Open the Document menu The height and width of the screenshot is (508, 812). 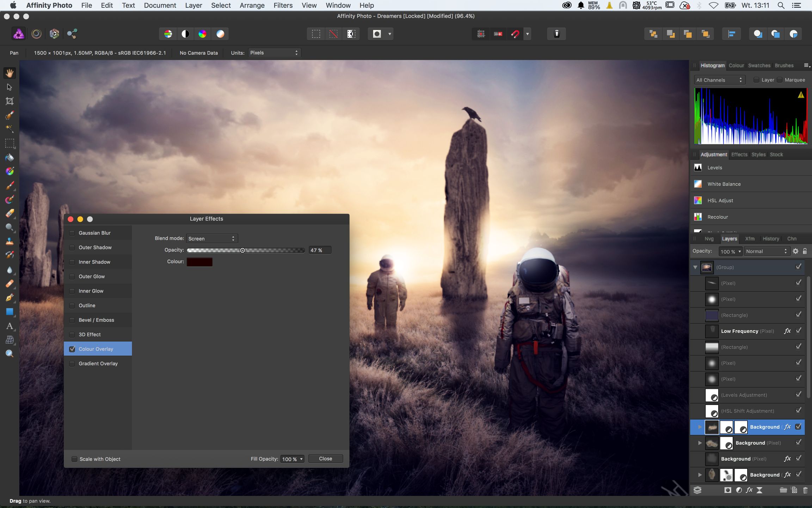pos(160,5)
